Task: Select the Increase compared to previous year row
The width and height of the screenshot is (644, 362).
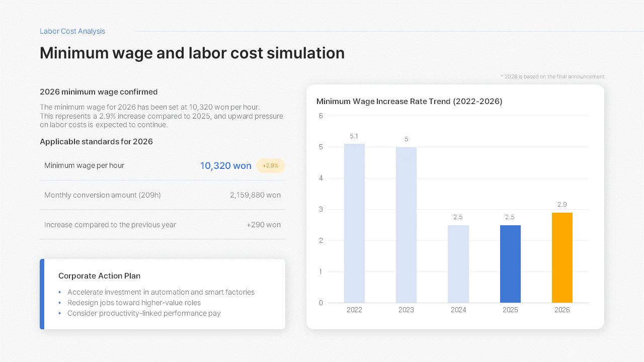Action: click(x=163, y=225)
